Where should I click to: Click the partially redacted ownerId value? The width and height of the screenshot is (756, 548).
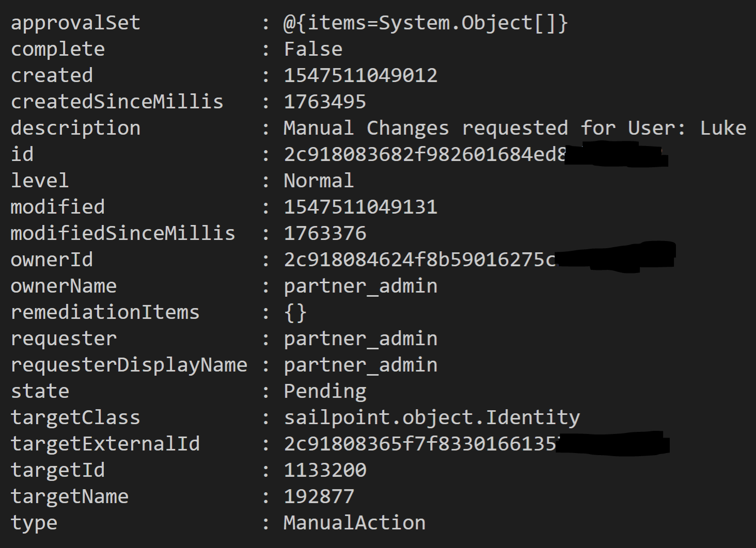point(419,260)
